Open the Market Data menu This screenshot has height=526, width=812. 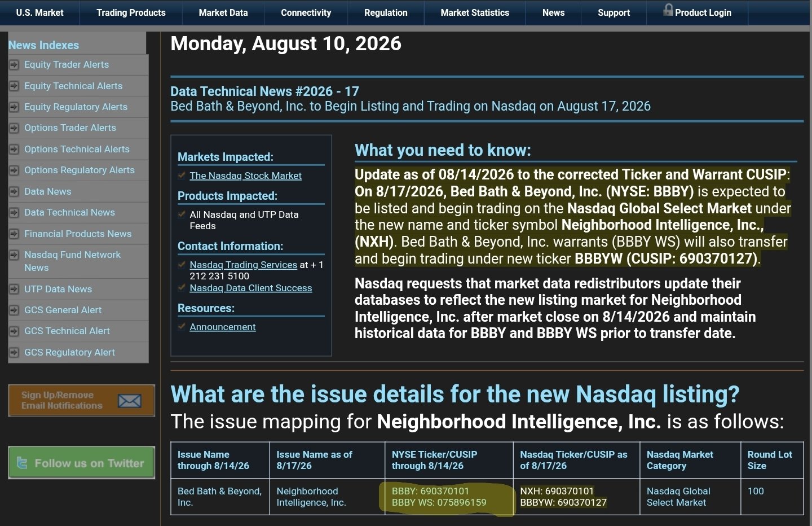(x=223, y=12)
